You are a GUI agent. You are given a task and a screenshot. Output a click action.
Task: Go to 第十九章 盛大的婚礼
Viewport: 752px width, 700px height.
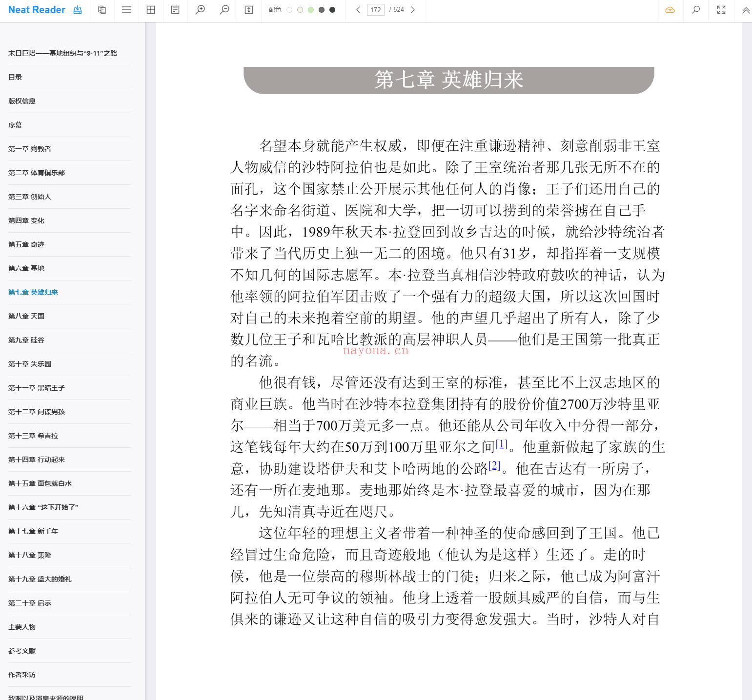pyautogui.click(x=40, y=579)
